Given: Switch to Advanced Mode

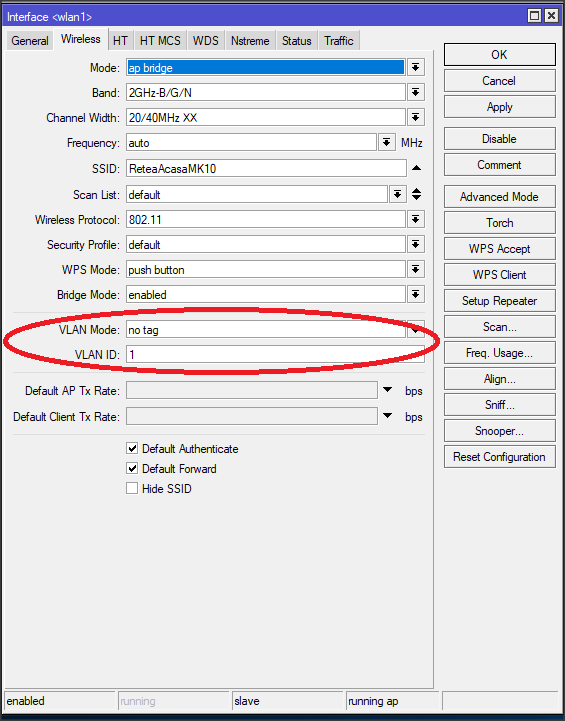Looking at the screenshot, I should (x=500, y=197).
